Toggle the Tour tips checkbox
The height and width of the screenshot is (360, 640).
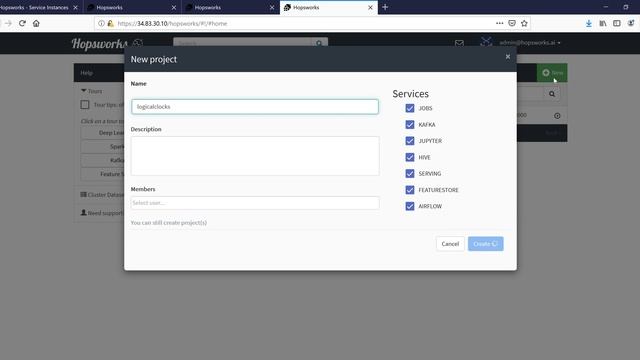[x=85, y=105]
